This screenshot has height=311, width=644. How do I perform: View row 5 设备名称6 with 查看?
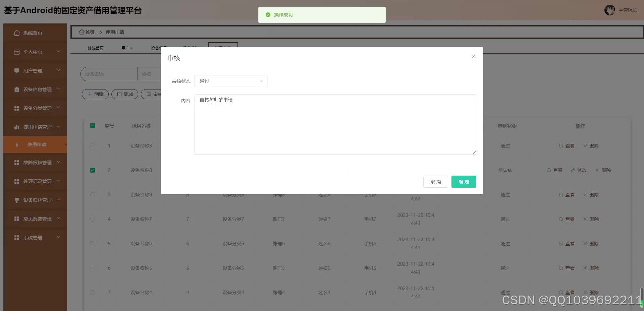coord(567,244)
